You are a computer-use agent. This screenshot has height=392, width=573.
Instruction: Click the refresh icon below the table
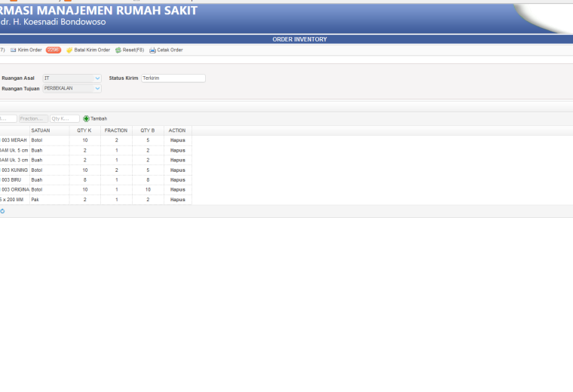(x=2, y=211)
